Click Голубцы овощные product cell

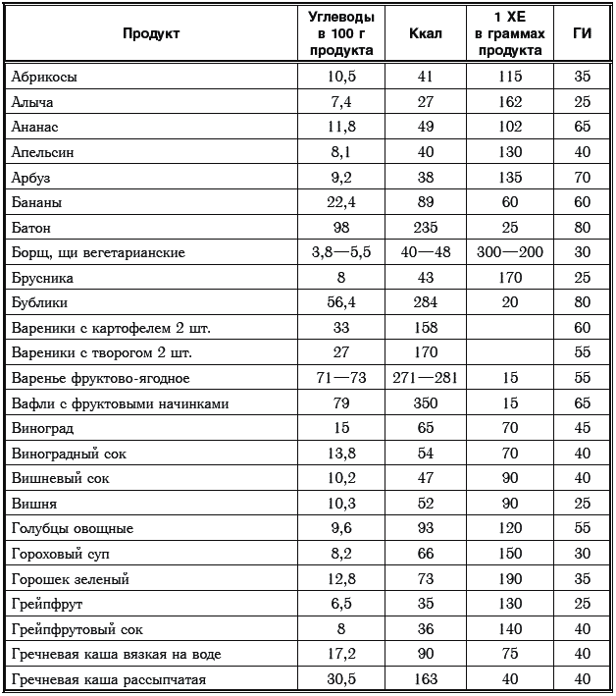coord(73,529)
